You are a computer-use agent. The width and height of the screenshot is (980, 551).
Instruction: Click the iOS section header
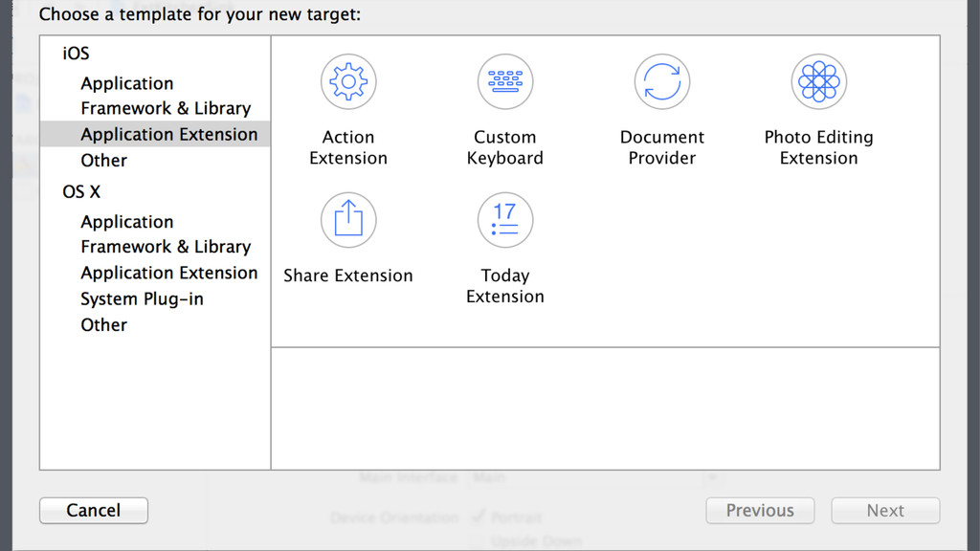pyautogui.click(x=77, y=55)
